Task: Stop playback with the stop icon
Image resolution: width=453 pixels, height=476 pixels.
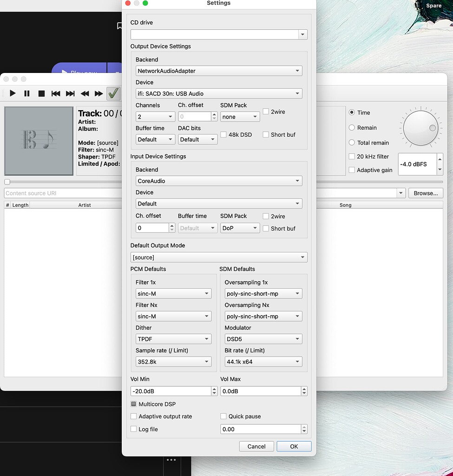Action: (x=41, y=93)
